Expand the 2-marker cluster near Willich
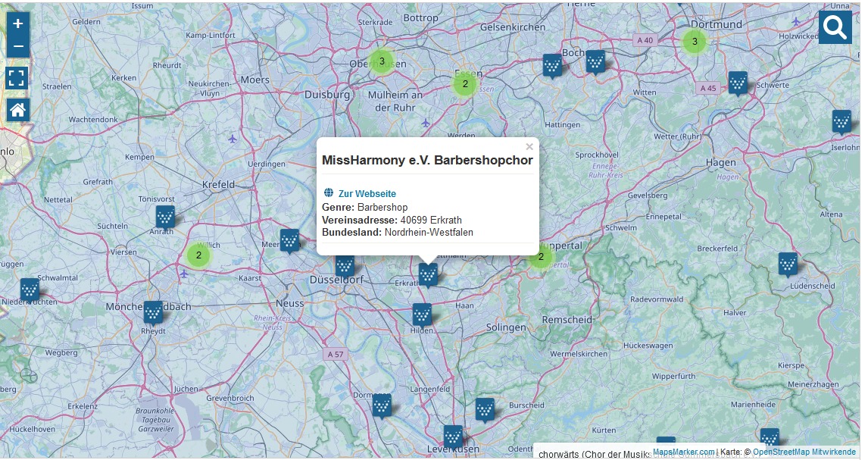This screenshot has width=868, height=460. (198, 255)
